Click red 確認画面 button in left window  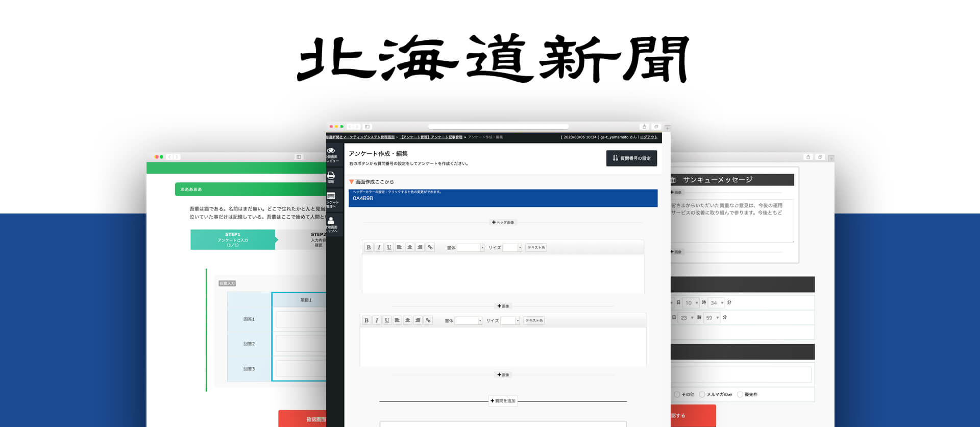click(303, 419)
